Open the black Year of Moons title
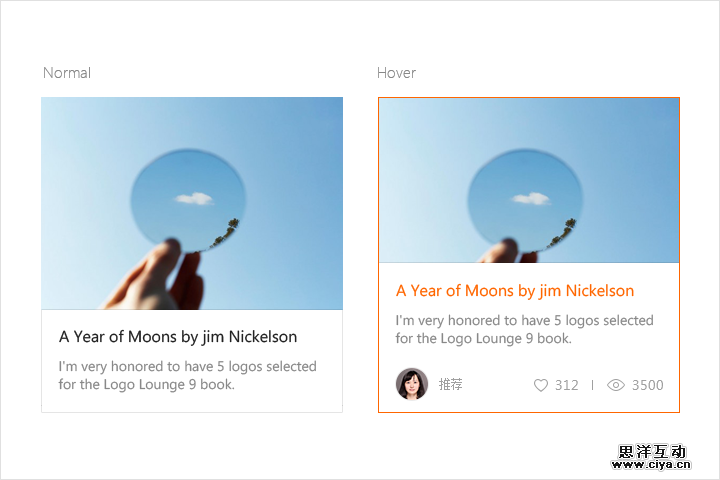 178,337
